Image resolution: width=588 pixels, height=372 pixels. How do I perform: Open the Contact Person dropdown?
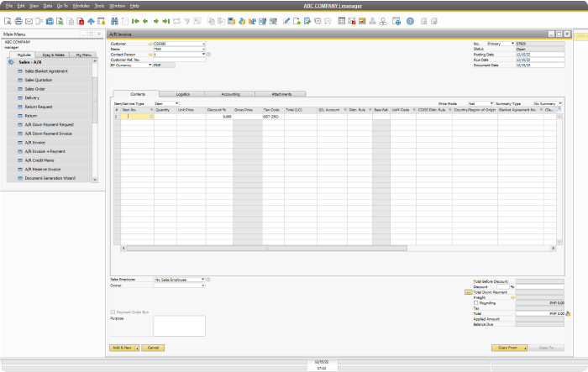click(x=203, y=55)
